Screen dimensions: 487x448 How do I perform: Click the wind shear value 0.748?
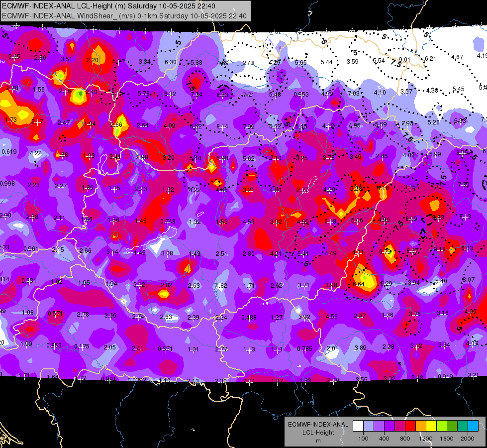pyautogui.click(x=168, y=222)
